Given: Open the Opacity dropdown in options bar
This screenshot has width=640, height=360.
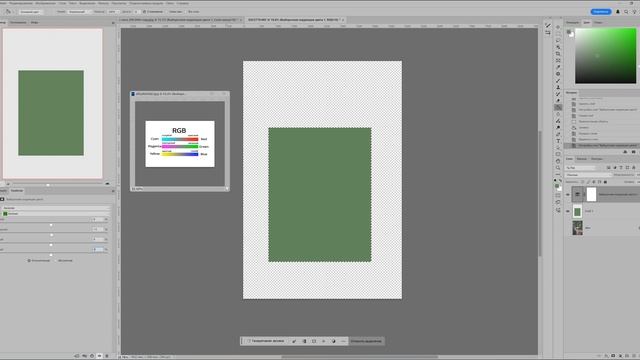Looking at the screenshot, I should point(113,12).
